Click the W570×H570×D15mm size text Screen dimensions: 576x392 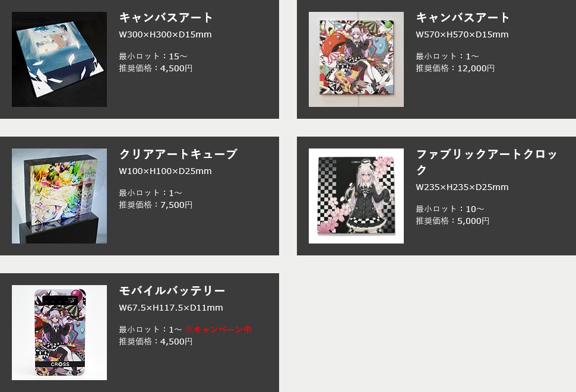pos(462,34)
